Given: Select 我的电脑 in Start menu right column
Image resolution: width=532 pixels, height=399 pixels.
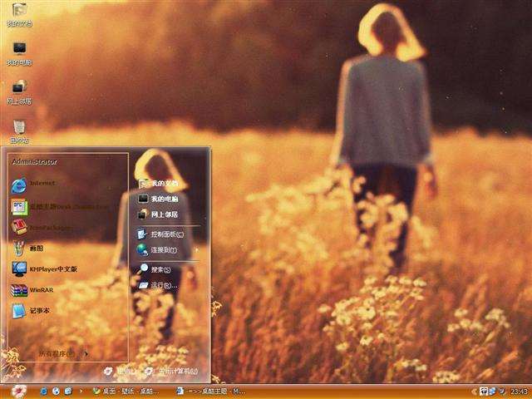Looking at the screenshot, I should pos(159,199).
